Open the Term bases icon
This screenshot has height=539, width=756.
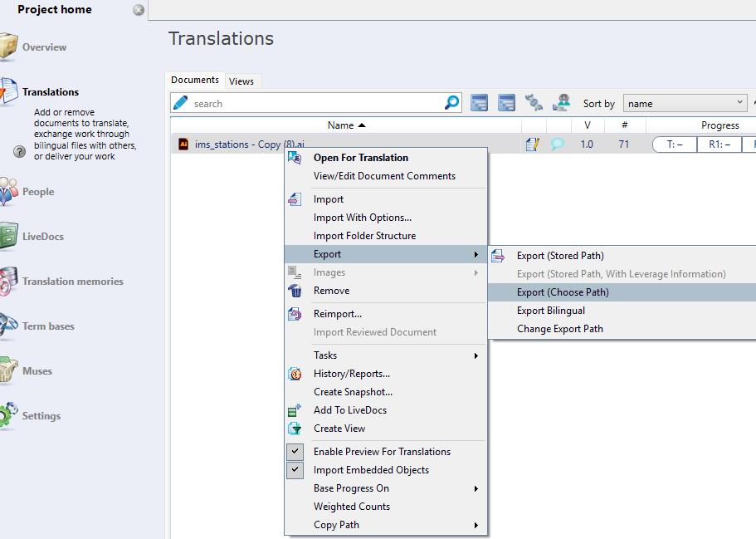point(8,326)
